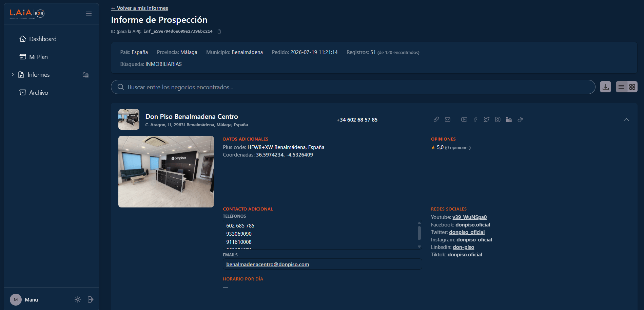This screenshot has height=310, width=644.
Task: Open the large Don Piso office photo
Action: pyautogui.click(x=166, y=171)
